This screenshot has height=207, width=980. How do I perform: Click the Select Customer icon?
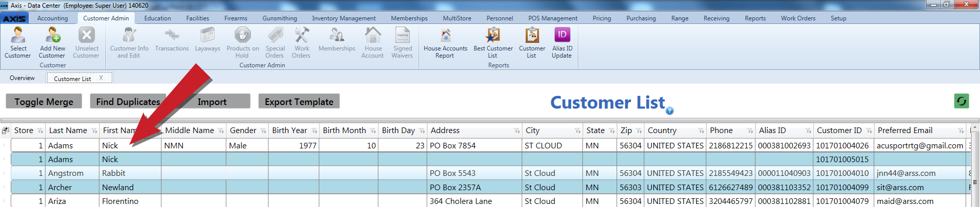point(18,42)
